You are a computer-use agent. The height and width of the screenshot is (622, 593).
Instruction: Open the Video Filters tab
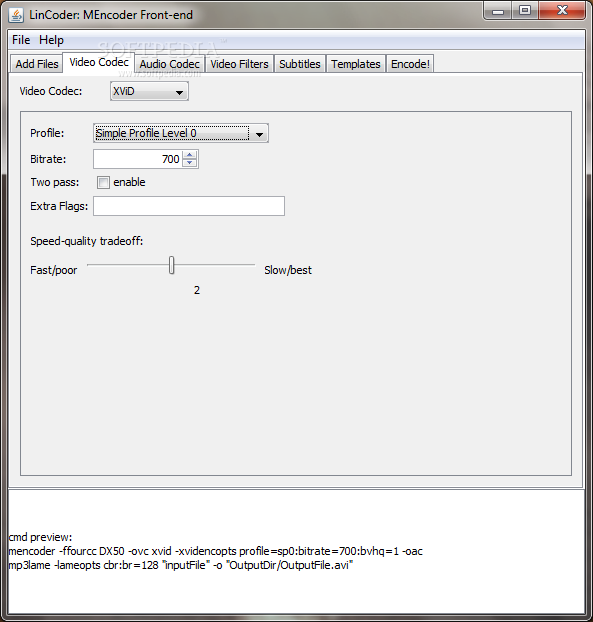[x=239, y=64]
